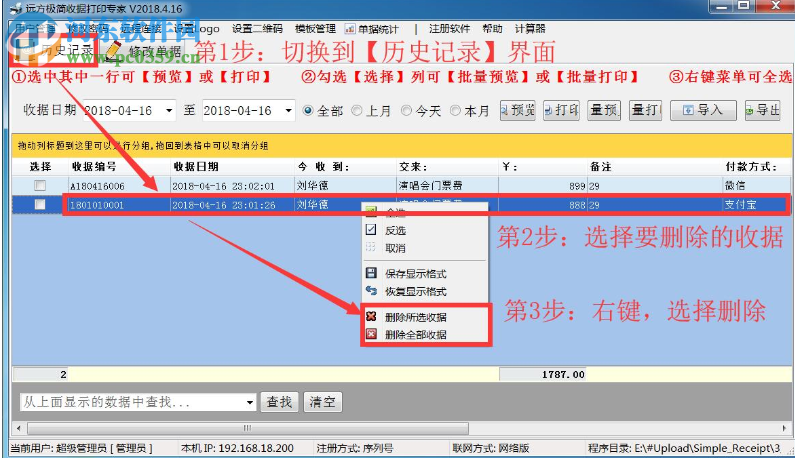Switch to the 修改单据 pencil tab

point(143,51)
